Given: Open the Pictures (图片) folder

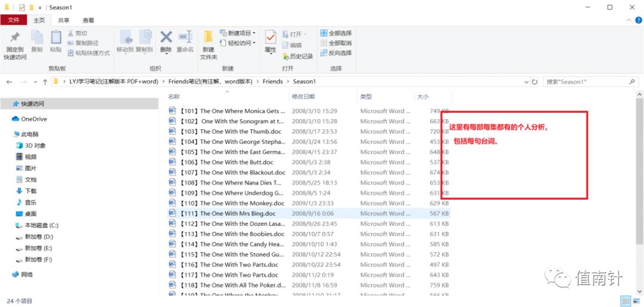Looking at the screenshot, I should point(26,168).
